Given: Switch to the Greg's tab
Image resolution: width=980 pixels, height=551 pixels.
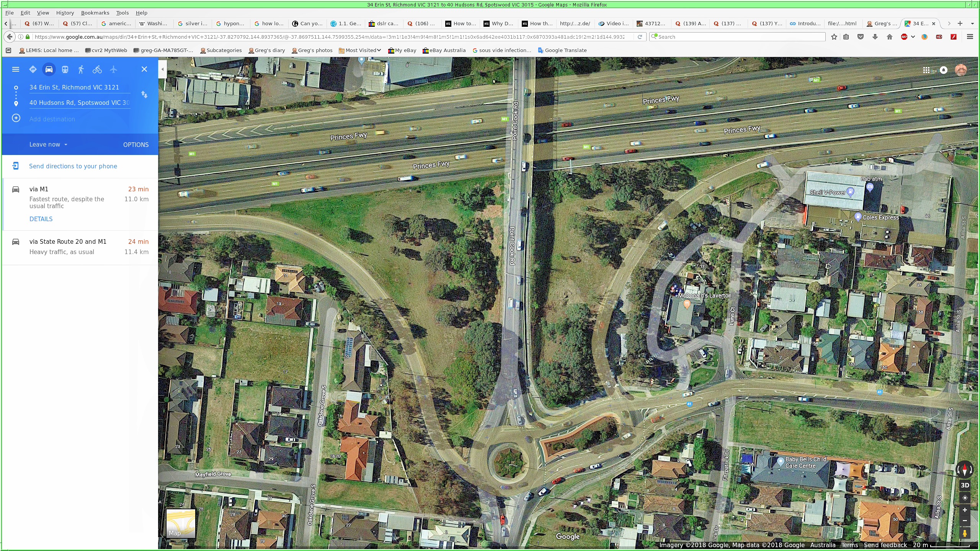Looking at the screenshot, I should tap(882, 23).
